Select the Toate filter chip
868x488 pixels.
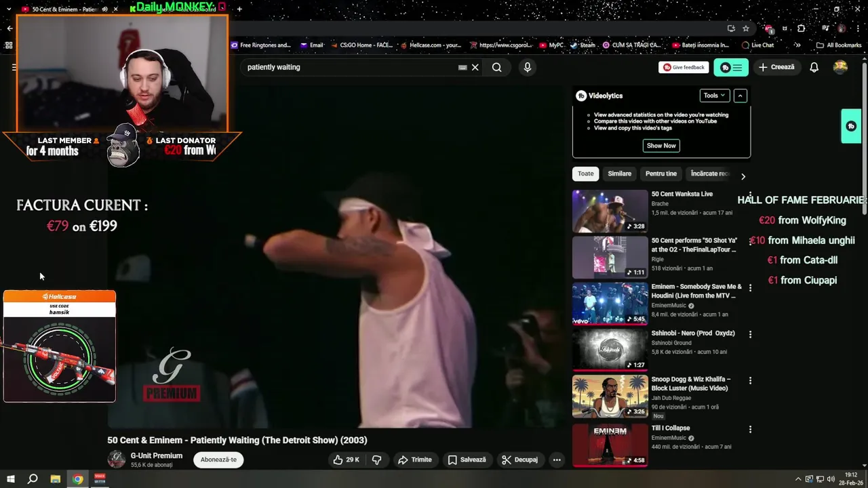coord(585,174)
